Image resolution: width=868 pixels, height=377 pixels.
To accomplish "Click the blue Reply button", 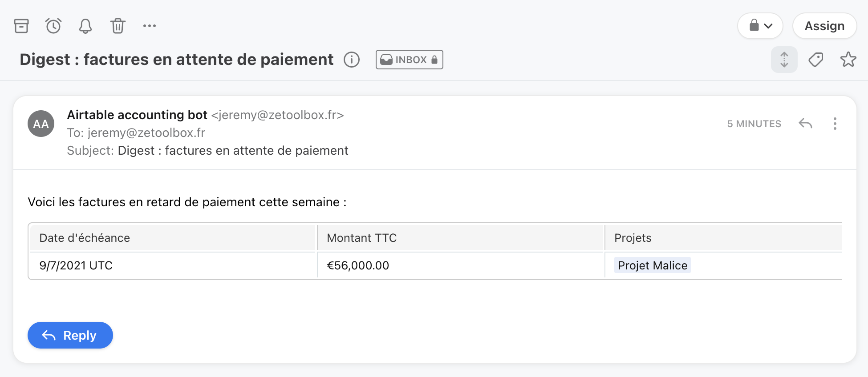I will pos(70,335).
